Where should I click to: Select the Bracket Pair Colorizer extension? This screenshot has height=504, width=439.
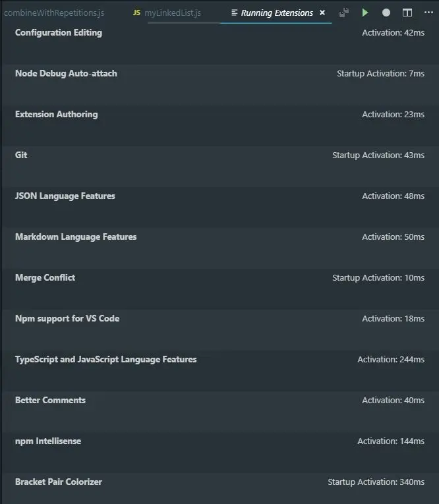(x=220, y=488)
